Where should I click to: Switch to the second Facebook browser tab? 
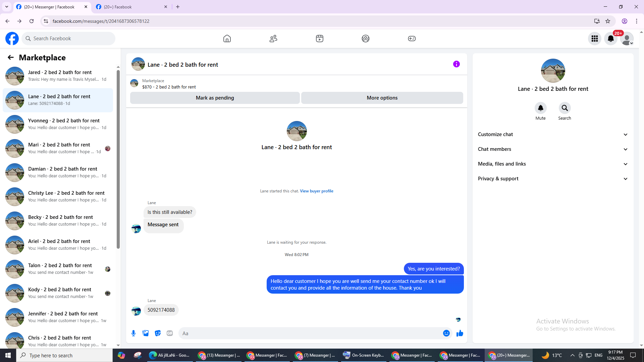click(x=131, y=7)
